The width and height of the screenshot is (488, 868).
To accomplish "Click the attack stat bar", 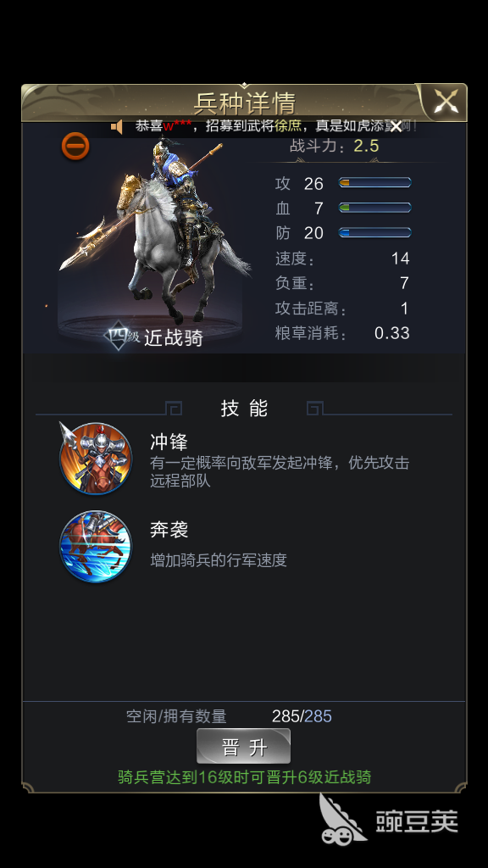I will (x=374, y=183).
